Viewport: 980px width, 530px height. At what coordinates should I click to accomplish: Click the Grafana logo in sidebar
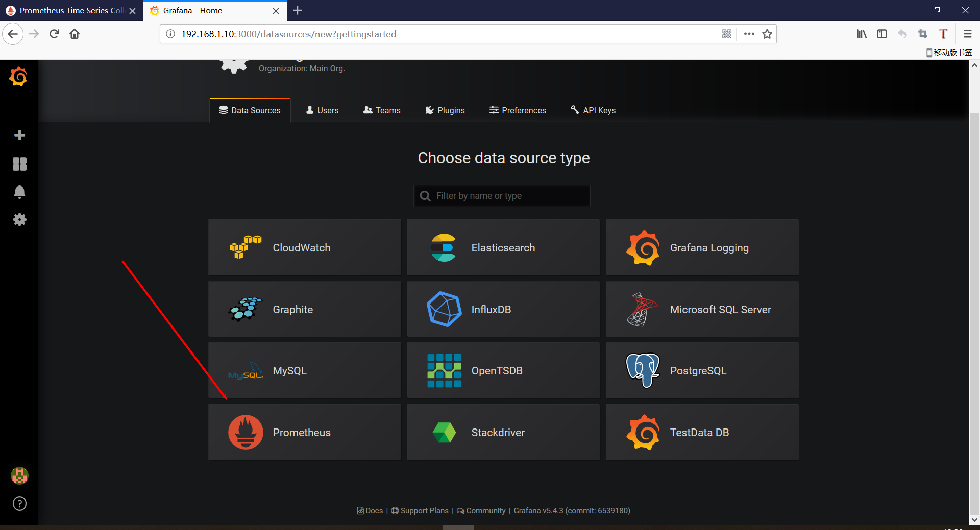point(19,77)
